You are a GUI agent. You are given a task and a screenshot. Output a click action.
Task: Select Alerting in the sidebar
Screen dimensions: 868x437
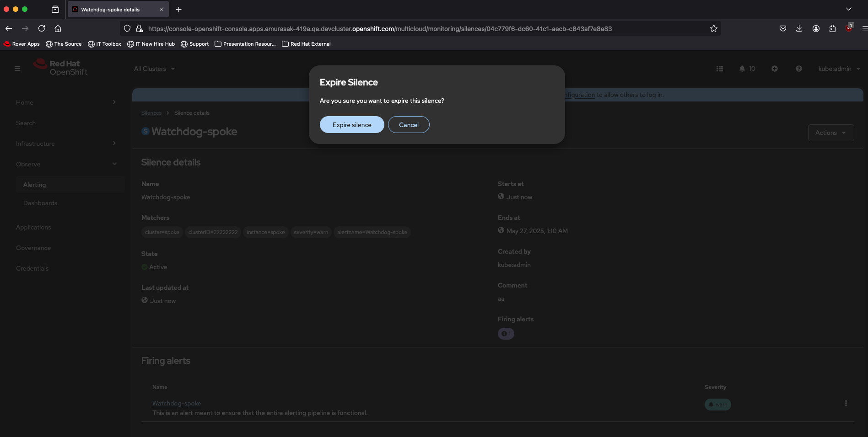click(x=70, y=185)
